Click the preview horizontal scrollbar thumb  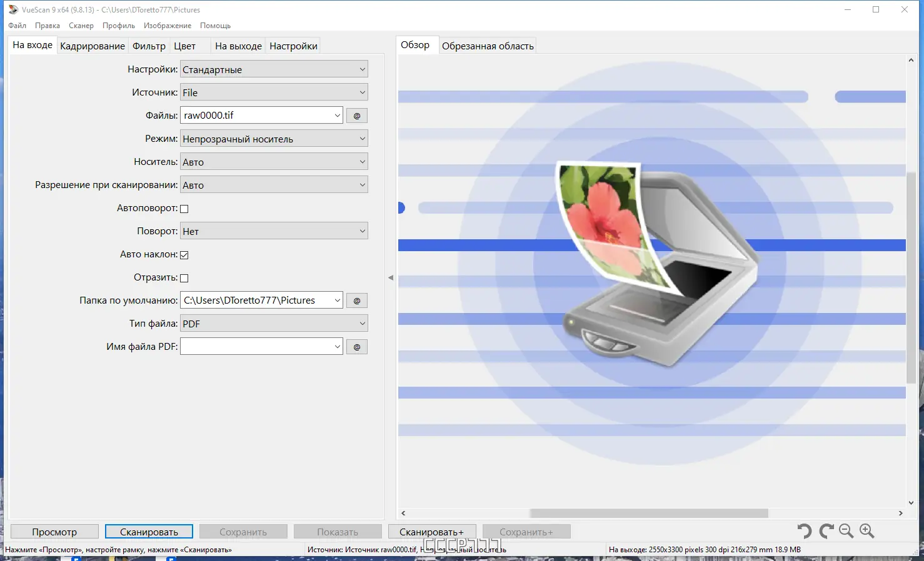click(649, 513)
